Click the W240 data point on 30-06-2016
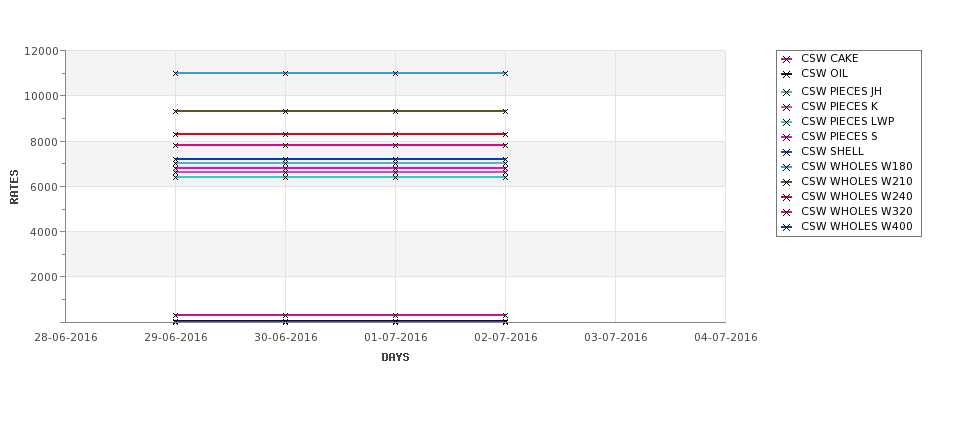The height and width of the screenshot is (429, 975). click(x=285, y=134)
